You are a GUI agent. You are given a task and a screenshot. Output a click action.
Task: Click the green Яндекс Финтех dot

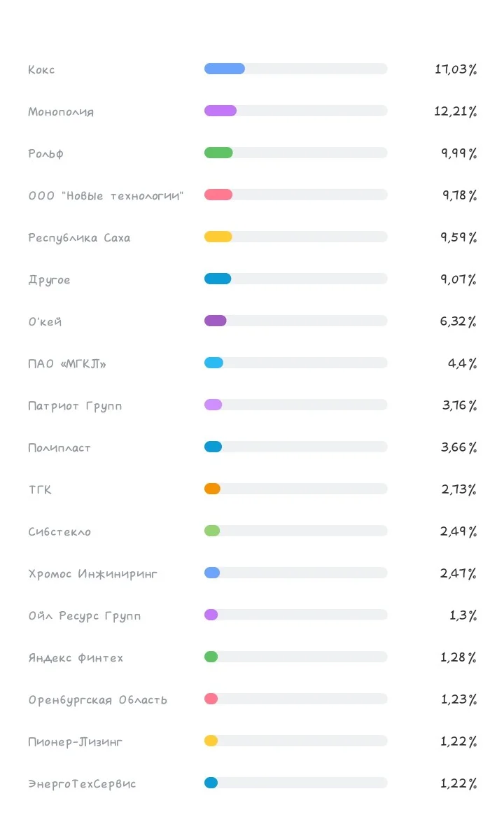coord(211,657)
